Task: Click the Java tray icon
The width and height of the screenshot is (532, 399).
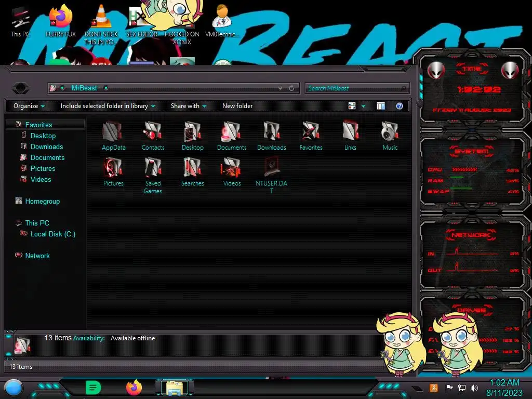Action: pos(434,388)
